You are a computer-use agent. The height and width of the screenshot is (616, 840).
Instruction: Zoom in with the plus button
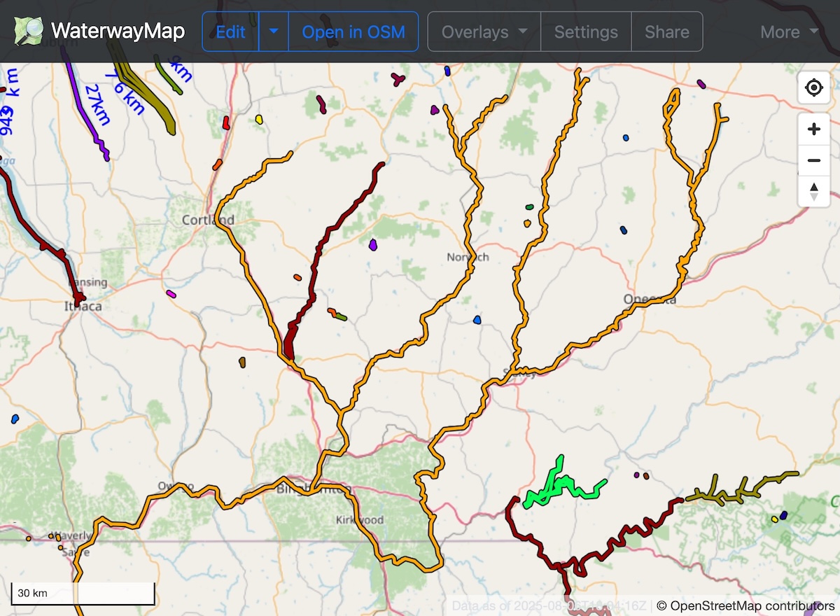[x=814, y=129]
